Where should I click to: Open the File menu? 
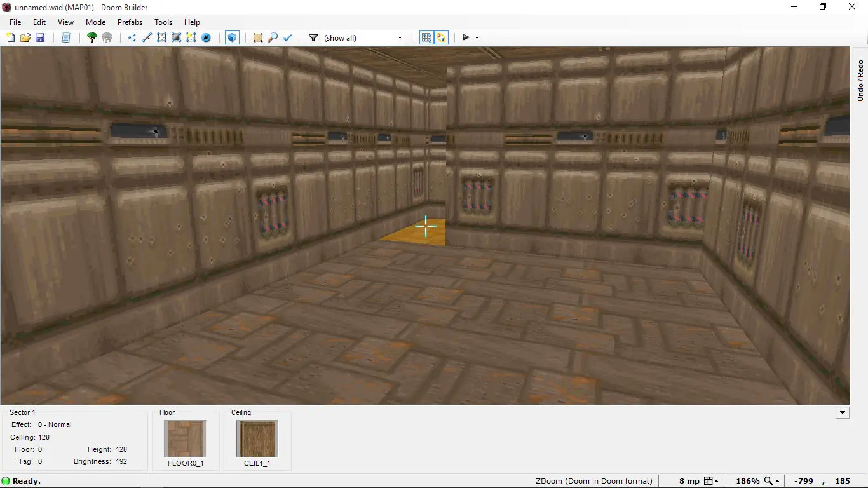pyautogui.click(x=15, y=22)
